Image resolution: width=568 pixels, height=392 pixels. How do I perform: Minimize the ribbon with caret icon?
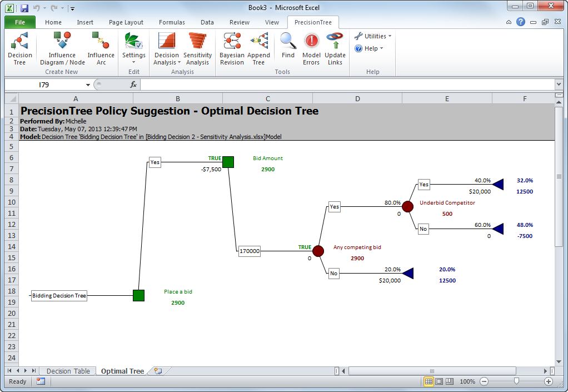coord(509,22)
